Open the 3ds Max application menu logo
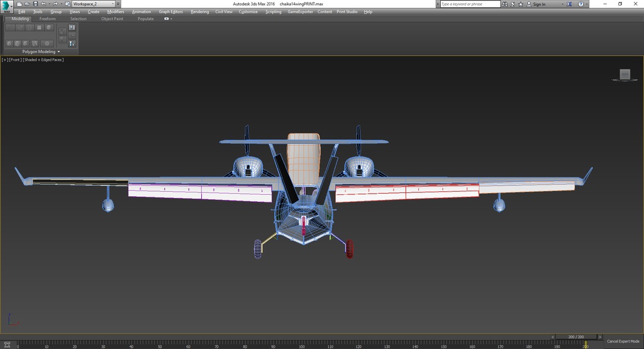 (6, 6)
